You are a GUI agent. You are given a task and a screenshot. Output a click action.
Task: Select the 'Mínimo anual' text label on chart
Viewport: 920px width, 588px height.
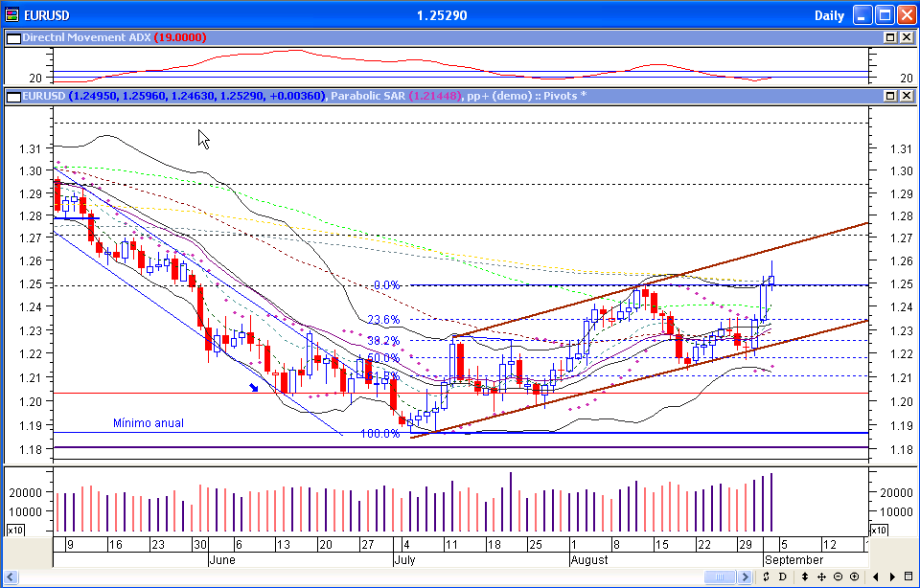[149, 422]
